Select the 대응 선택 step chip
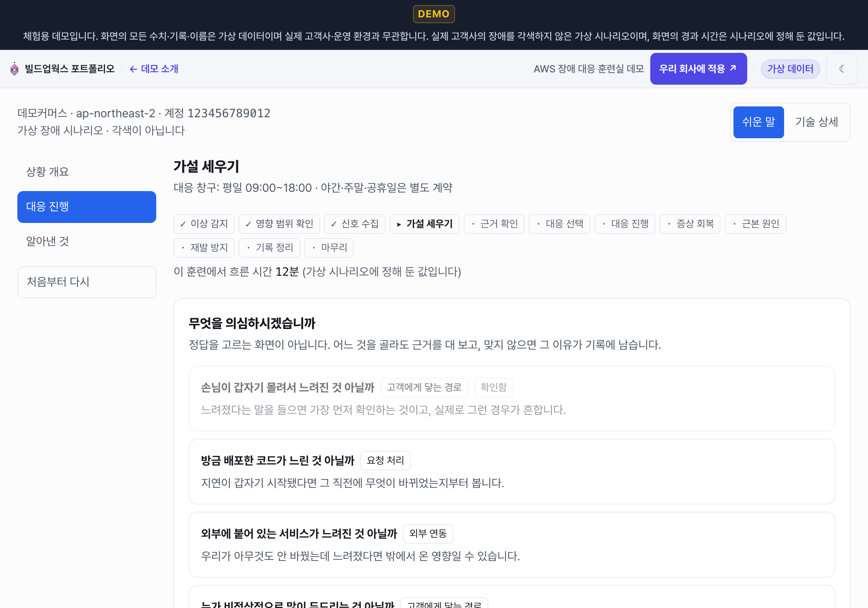Viewport: 868px width, 608px height. coord(559,224)
